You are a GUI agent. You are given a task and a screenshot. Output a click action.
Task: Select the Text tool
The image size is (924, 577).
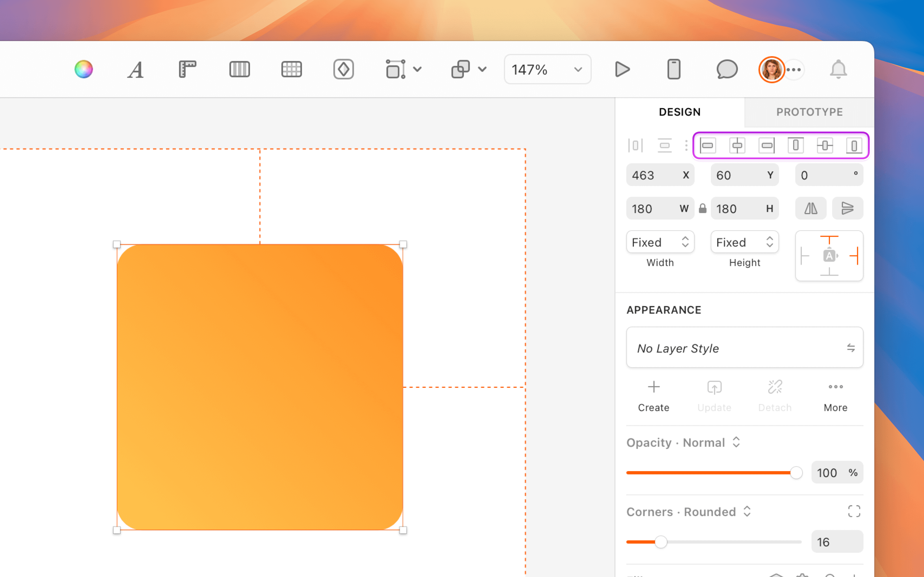tap(134, 69)
